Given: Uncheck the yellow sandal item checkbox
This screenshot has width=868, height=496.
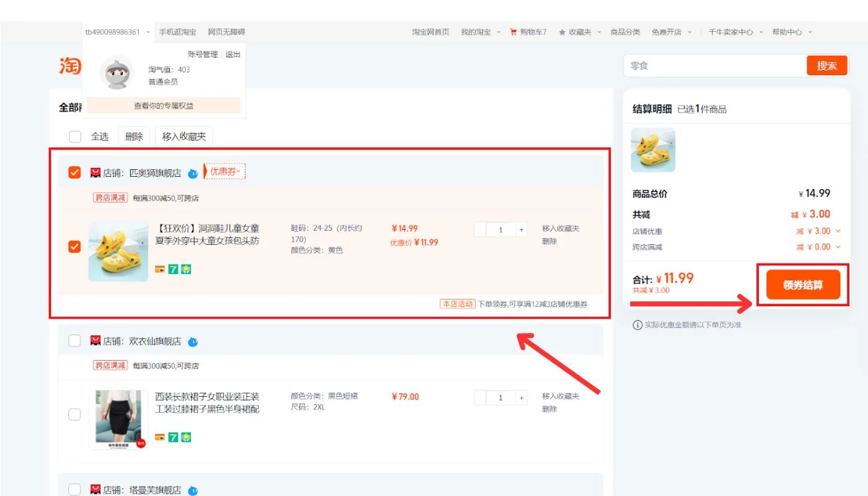Looking at the screenshot, I should [x=74, y=247].
